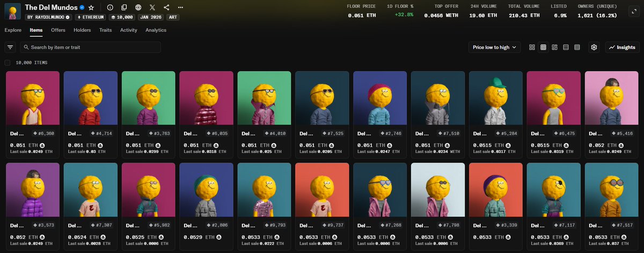
Task: Open the Traits tab
Action: [106, 30]
